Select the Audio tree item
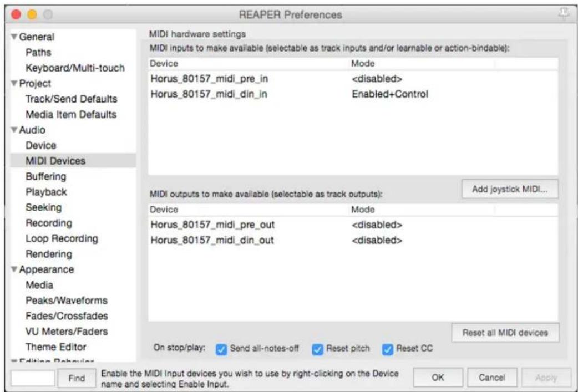578x392 pixels. click(x=32, y=130)
